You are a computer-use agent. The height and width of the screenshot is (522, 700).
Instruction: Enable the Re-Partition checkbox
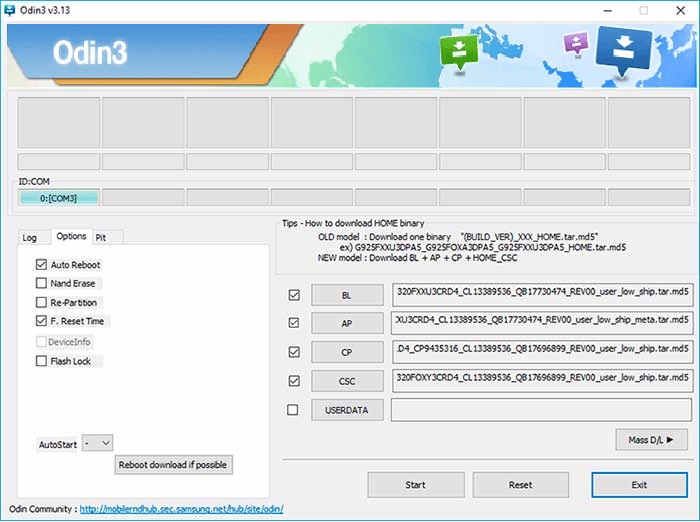41,302
